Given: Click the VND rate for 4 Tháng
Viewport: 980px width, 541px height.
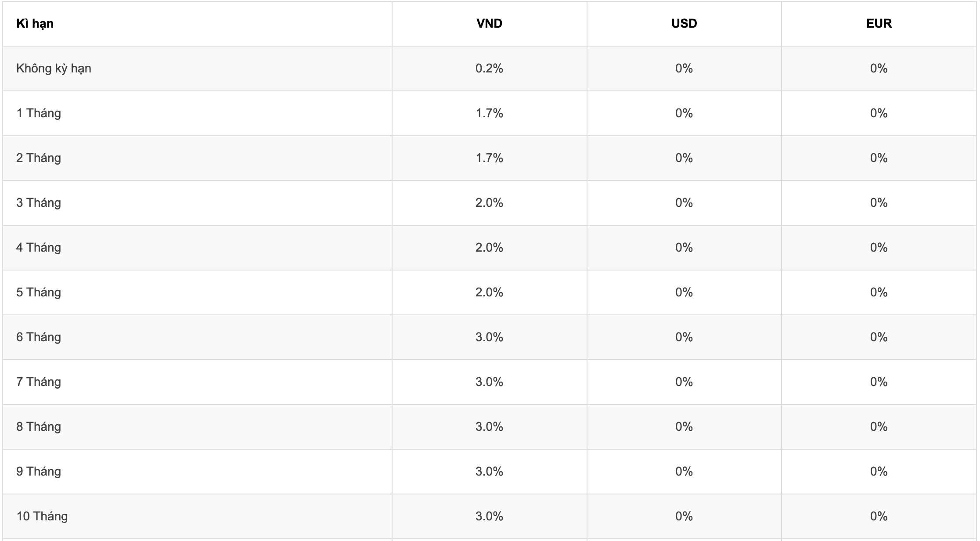Looking at the screenshot, I should [489, 248].
